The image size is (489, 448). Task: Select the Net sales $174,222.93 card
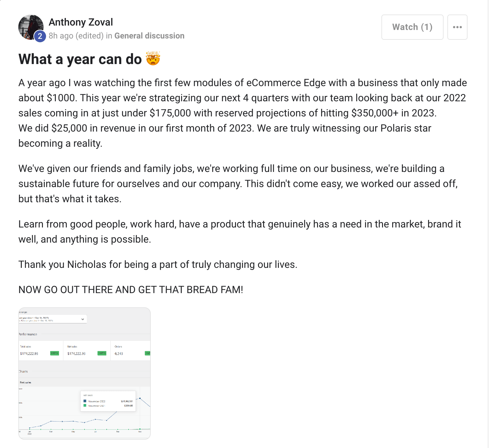pyautogui.click(x=87, y=350)
